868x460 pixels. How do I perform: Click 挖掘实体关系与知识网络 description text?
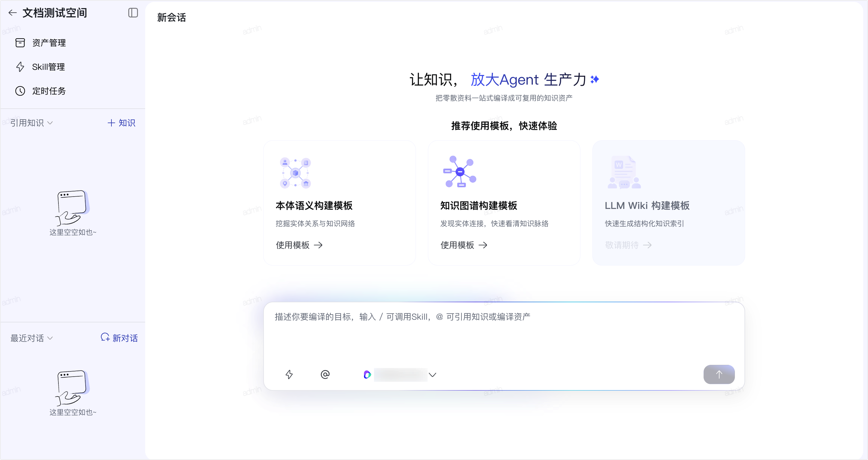click(315, 224)
